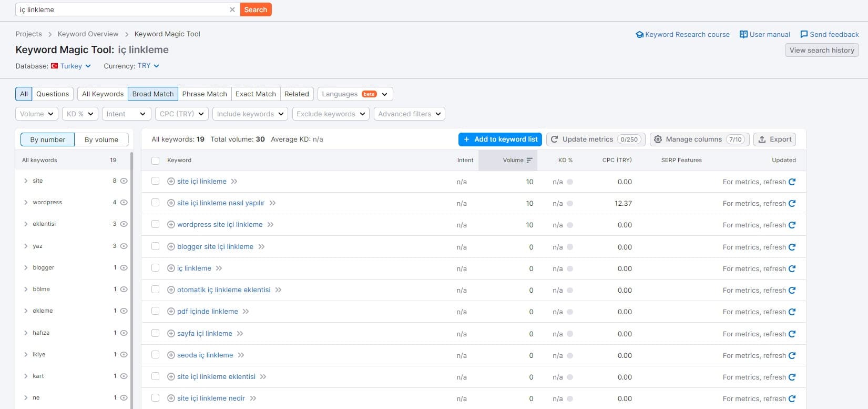The width and height of the screenshot is (868, 409).
Task: Open the Languages beta selector
Action: [355, 94]
